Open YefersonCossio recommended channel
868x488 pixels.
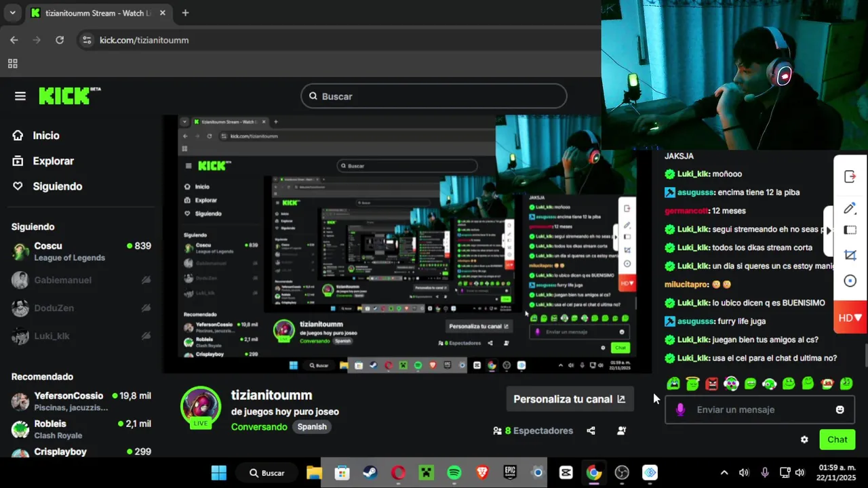click(81, 401)
